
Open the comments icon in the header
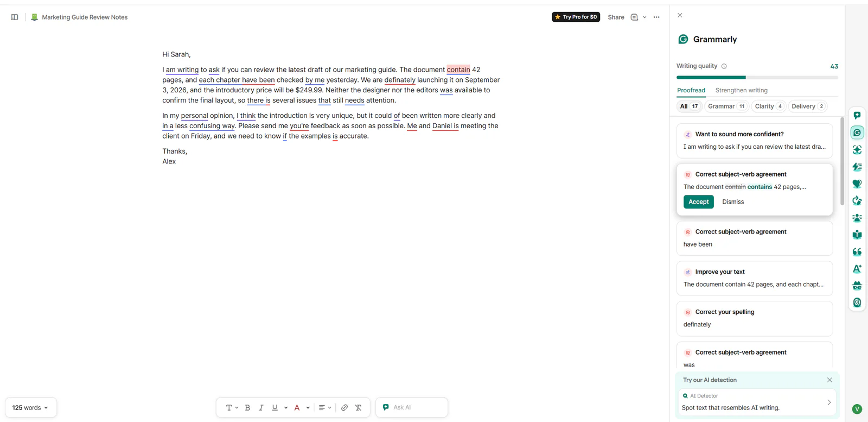click(634, 17)
